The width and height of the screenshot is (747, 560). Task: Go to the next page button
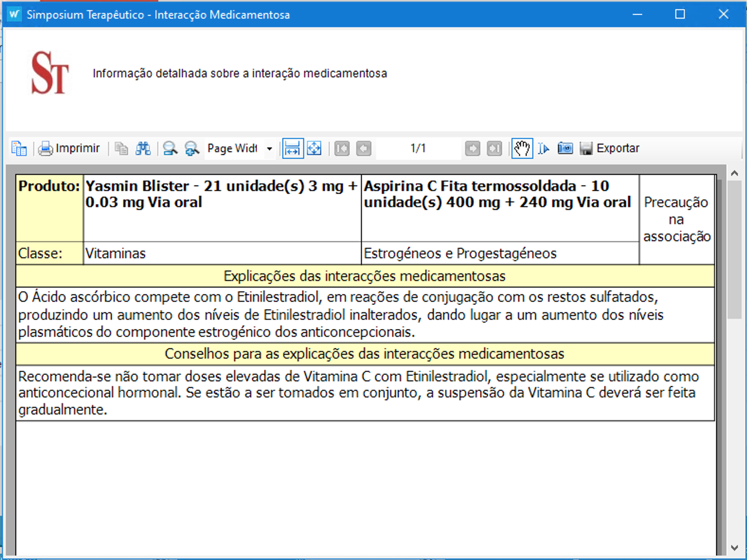[472, 149]
